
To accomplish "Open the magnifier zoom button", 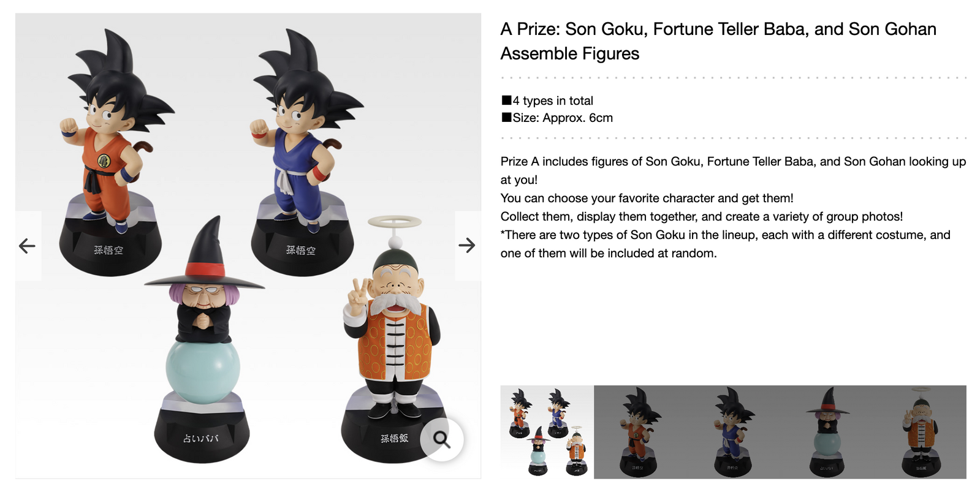I will click(442, 439).
